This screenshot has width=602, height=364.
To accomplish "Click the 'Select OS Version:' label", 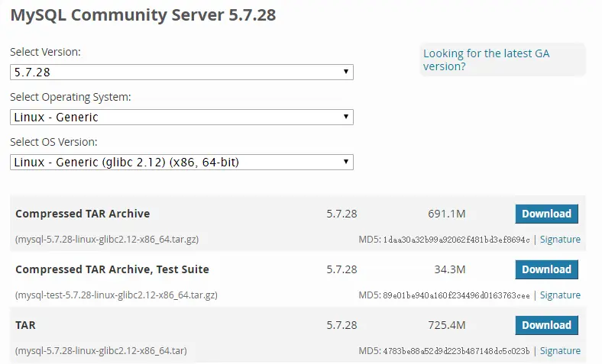I will point(53,142).
